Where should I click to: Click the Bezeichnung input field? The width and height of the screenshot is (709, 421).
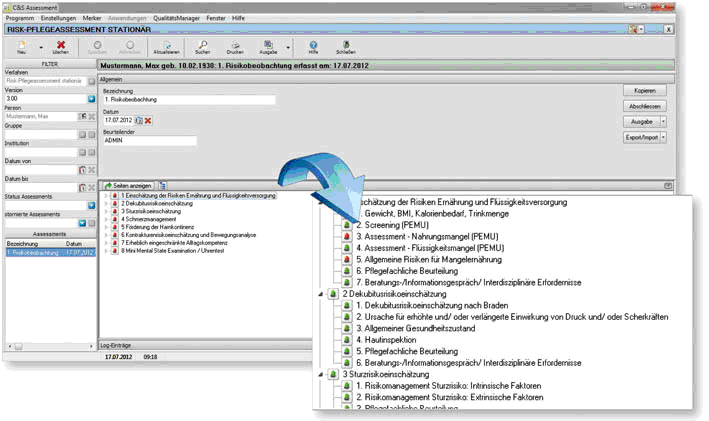pyautogui.click(x=189, y=99)
